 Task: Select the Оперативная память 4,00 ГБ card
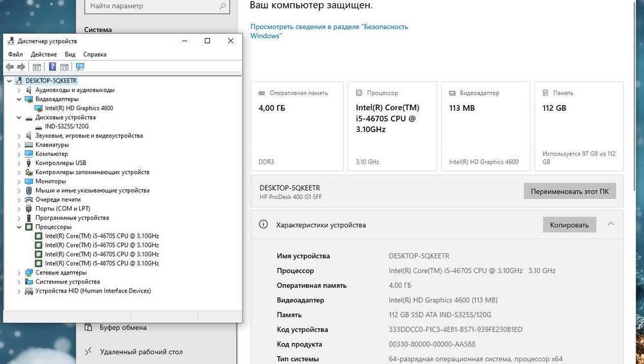[x=297, y=126]
